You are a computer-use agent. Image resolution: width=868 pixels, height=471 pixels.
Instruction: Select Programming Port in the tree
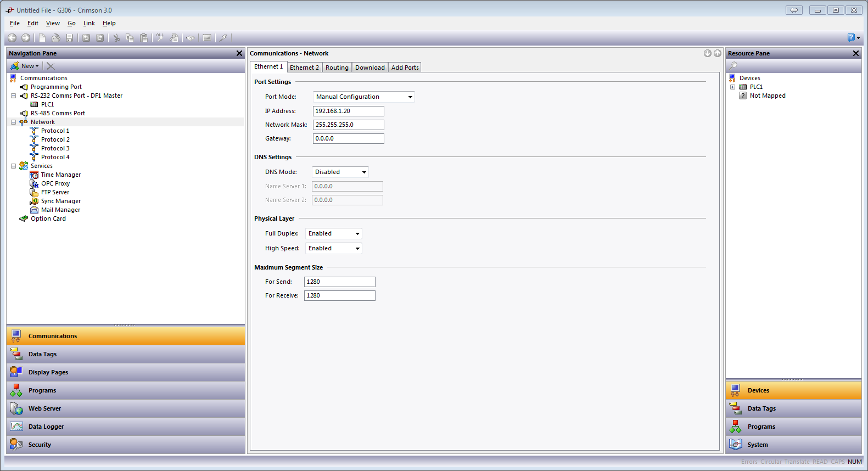(x=56, y=87)
